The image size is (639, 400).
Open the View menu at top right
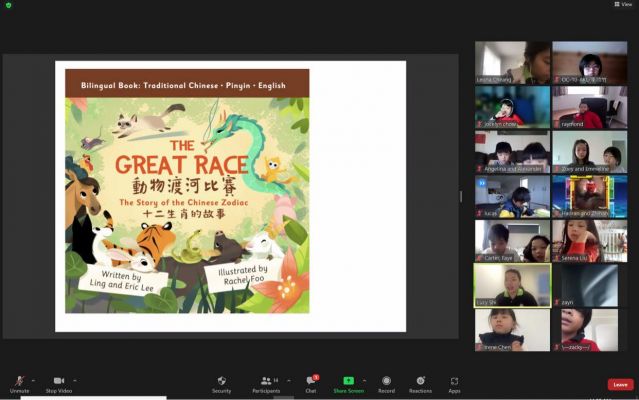click(624, 4)
